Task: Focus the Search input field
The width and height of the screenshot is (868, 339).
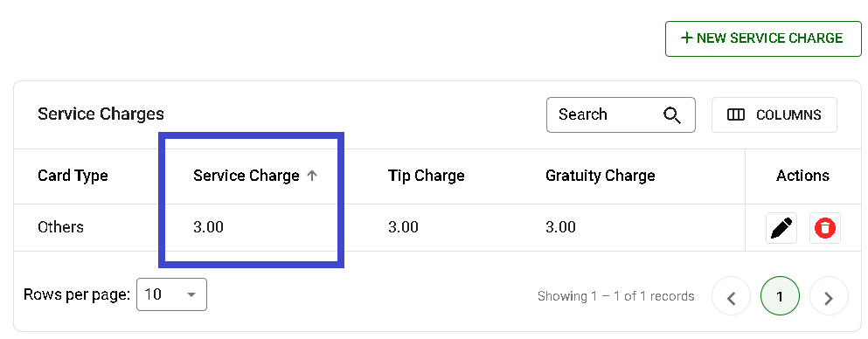Action: (621, 115)
